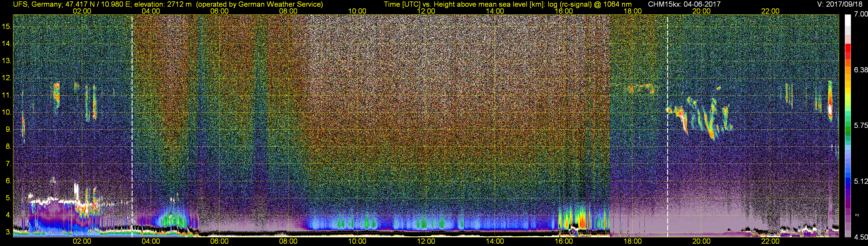
Task: Click the "02:00" label on the top time axis
Action: click(82, 11)
